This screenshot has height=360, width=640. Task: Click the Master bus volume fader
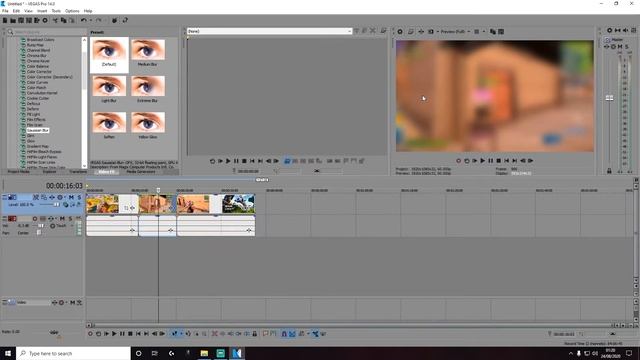coord(609,98)
